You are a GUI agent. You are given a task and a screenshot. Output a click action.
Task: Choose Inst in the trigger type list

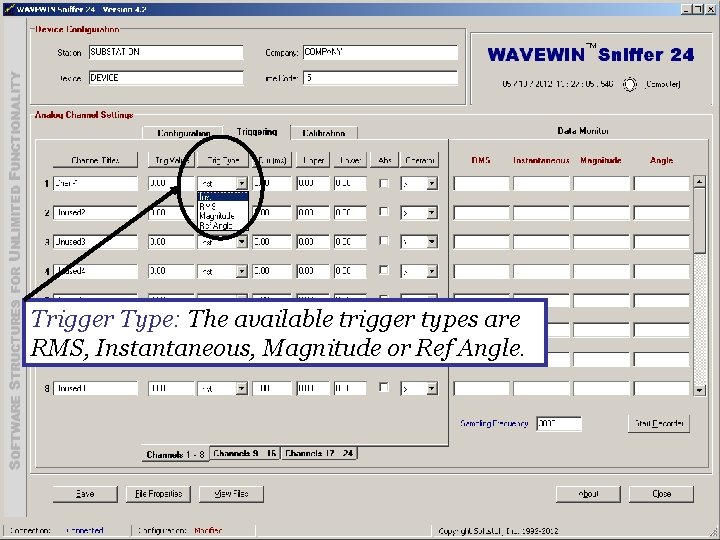(x=223, y=197)
